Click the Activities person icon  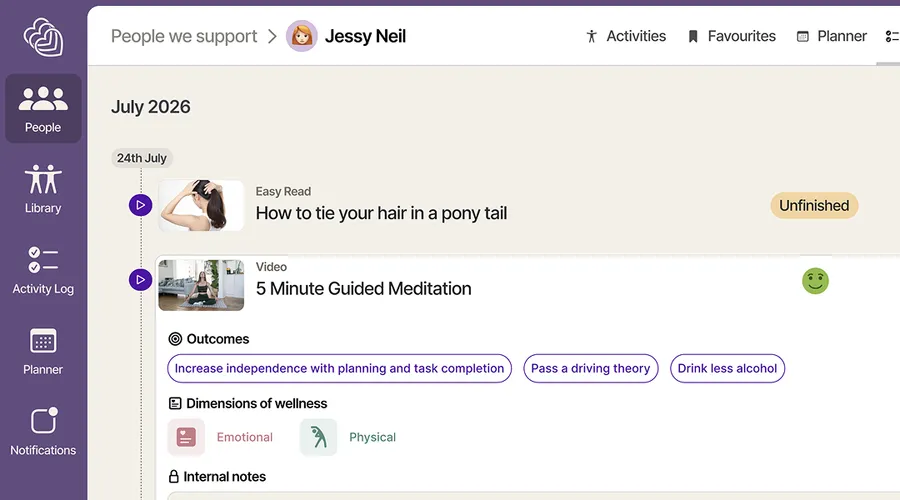(x=592, y=37)
